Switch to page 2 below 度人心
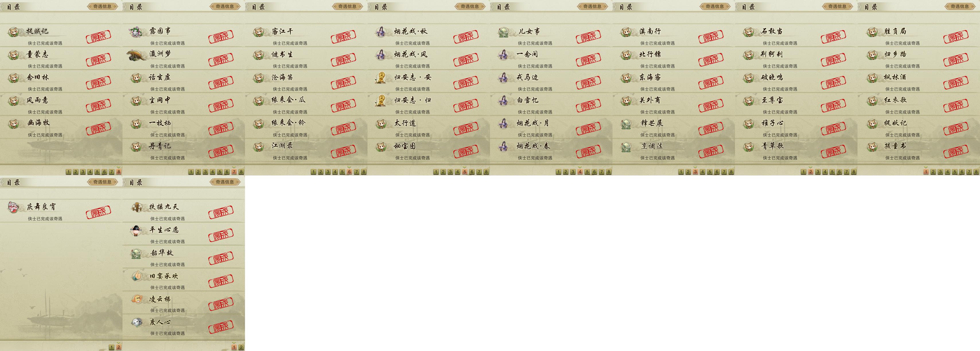 (x=241, y=347)
